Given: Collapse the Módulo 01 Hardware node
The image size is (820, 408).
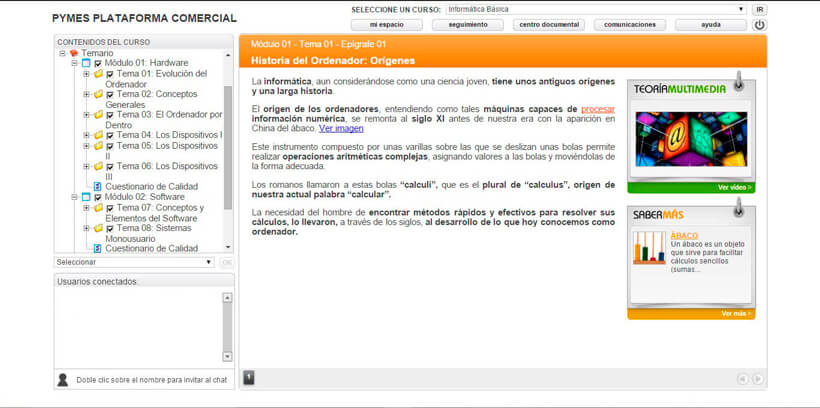Looking at the screenshot, I should point(74,63).
